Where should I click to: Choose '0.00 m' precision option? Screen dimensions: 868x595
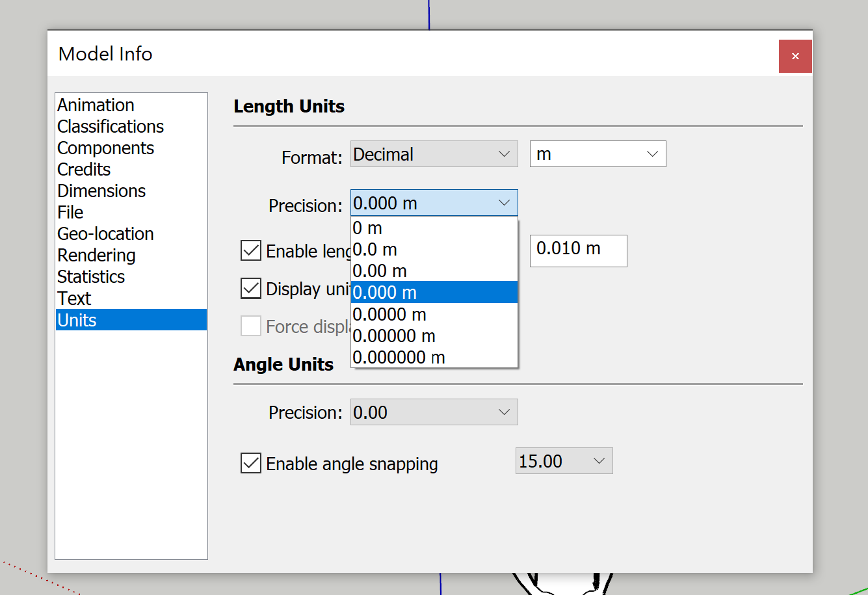(434, 271)
